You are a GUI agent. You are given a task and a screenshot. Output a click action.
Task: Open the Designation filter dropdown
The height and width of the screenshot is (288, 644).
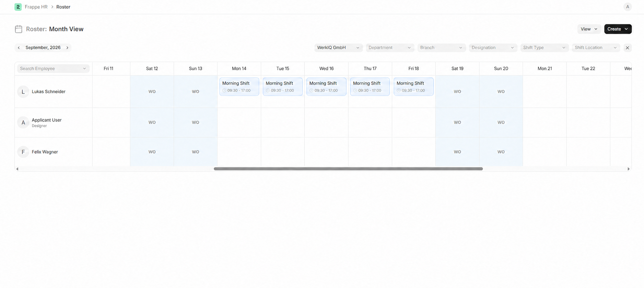493,48
